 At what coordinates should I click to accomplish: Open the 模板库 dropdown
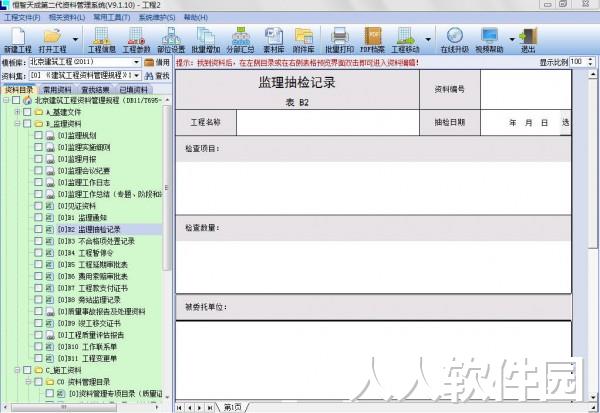[x=137, y=62]
